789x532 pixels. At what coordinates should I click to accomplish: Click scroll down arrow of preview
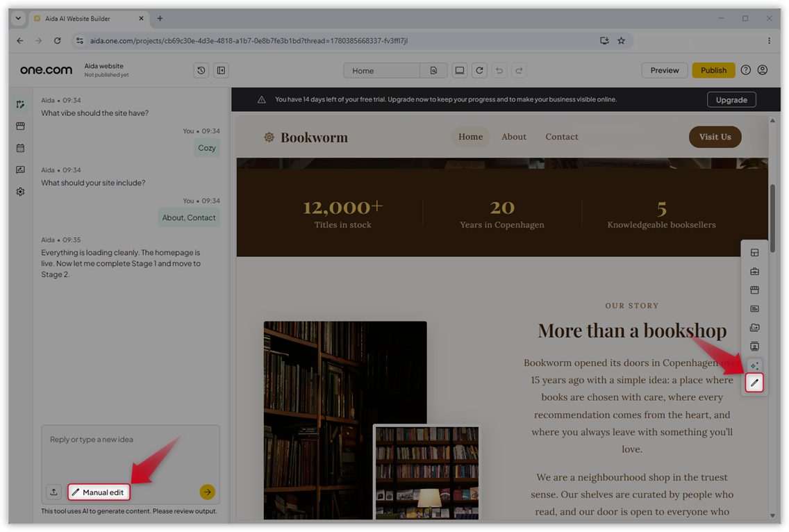click(772, 515)
